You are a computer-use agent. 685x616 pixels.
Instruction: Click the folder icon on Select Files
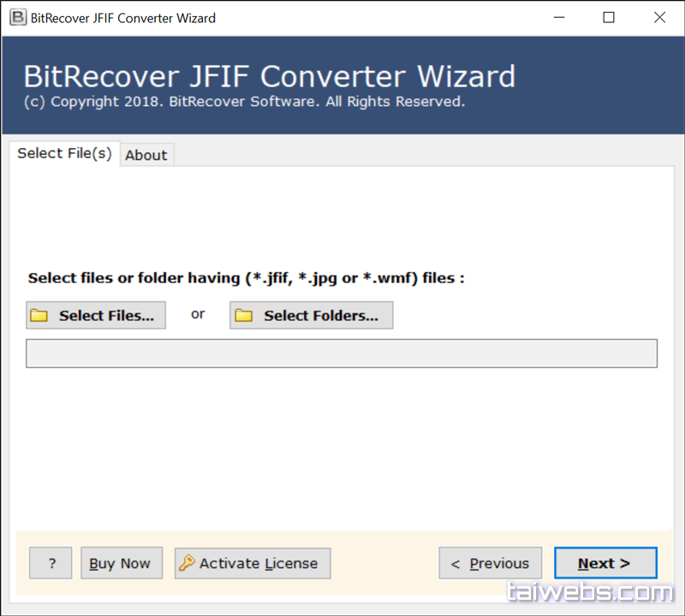pyautogui.click(x=39, y=316)
